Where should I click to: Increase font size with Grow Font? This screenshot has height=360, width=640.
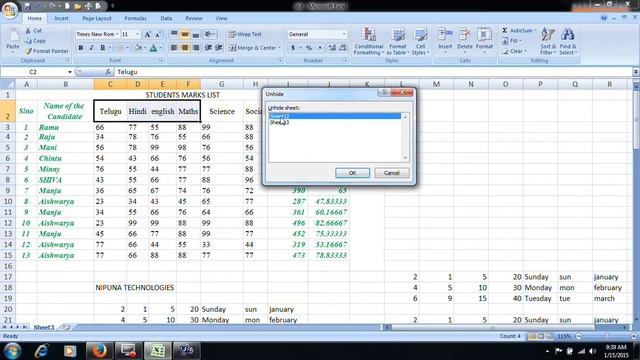pos(148,34)
